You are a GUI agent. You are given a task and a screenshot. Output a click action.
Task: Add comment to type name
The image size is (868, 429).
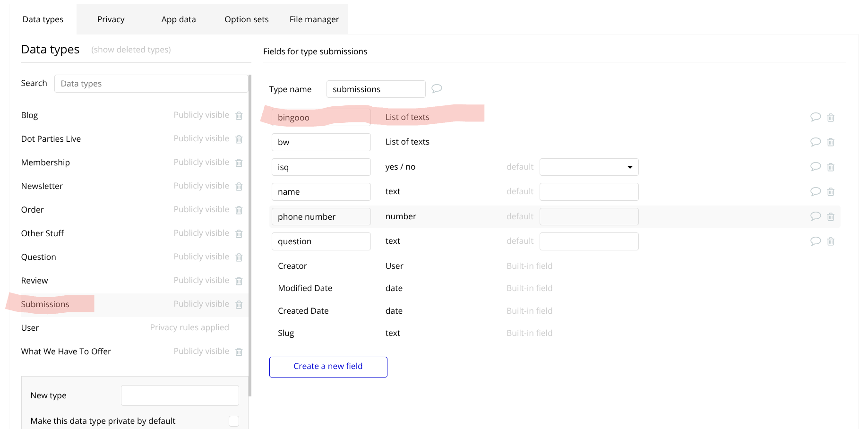pyautogui.click(x=437, y=88)
